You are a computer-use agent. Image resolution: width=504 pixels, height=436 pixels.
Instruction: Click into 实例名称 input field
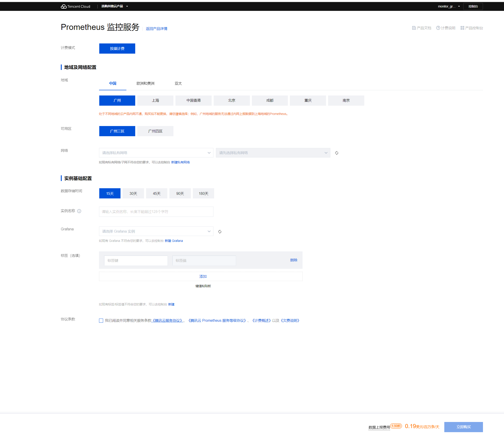point(156,212)
